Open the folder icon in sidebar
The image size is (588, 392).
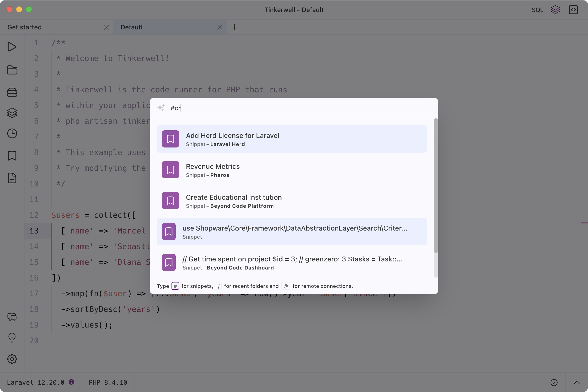12,70
